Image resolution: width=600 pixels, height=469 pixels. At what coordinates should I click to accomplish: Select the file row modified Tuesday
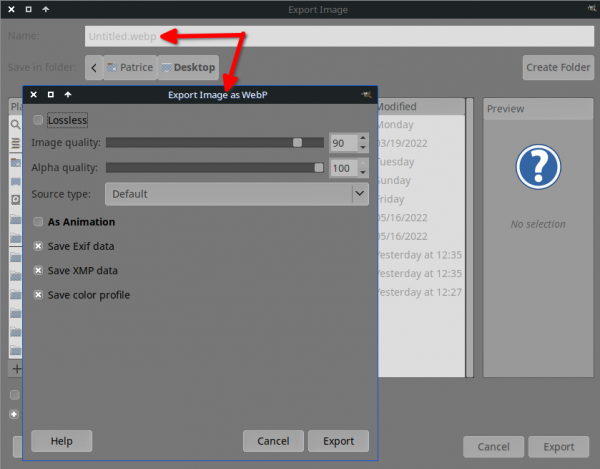[x=421, y=162]
